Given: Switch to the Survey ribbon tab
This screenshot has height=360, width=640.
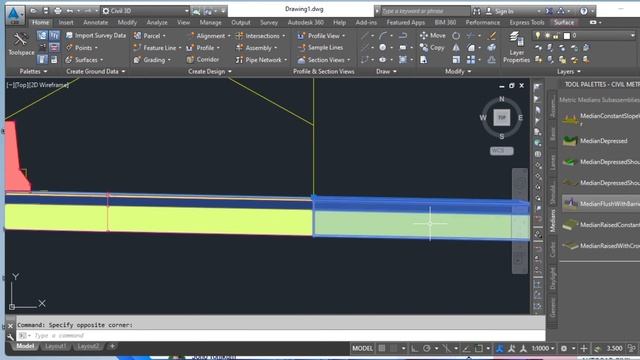Looking at the screenshot, I should pyautogui.click(x=269, y=22).
